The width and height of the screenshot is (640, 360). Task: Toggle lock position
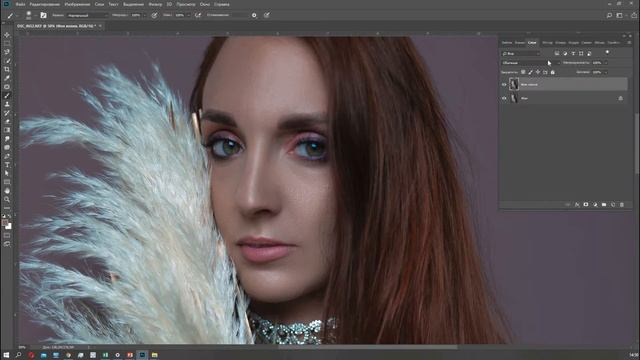[538, 72]
